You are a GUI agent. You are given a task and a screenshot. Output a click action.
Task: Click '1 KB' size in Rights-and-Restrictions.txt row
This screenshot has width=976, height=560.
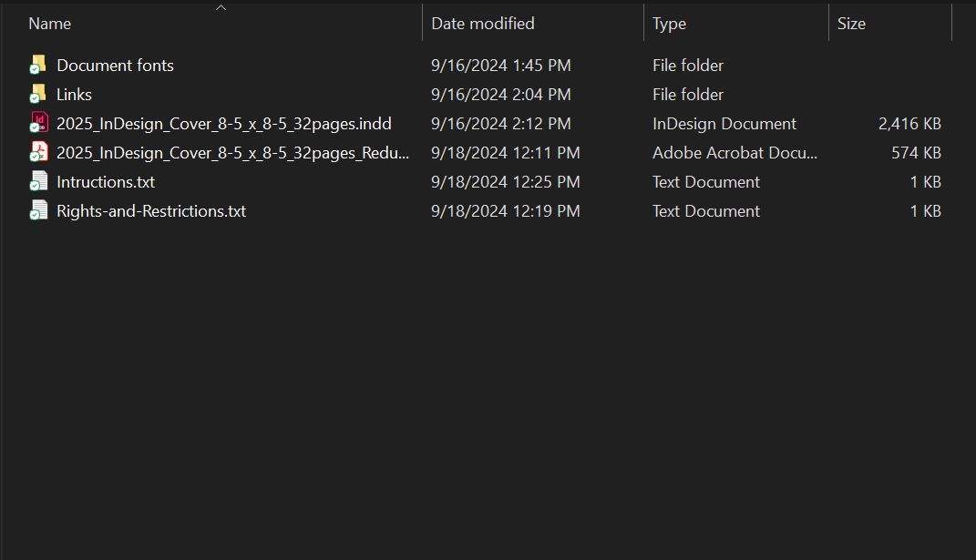[925, 211]
